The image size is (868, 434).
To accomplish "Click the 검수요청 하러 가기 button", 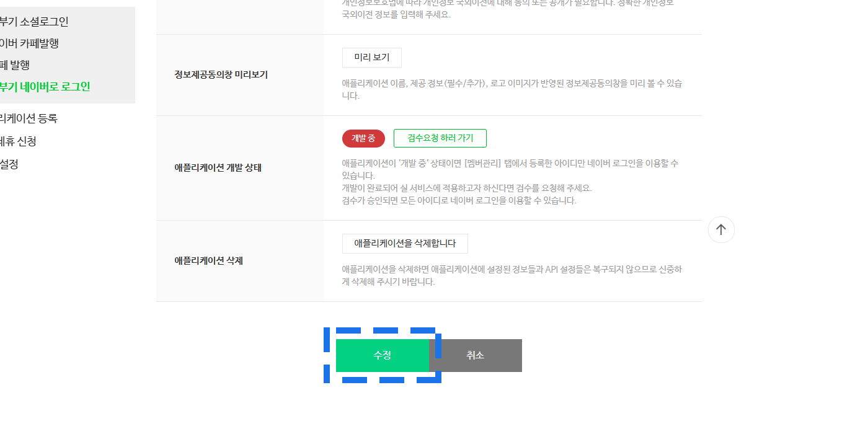I will 440,138.
